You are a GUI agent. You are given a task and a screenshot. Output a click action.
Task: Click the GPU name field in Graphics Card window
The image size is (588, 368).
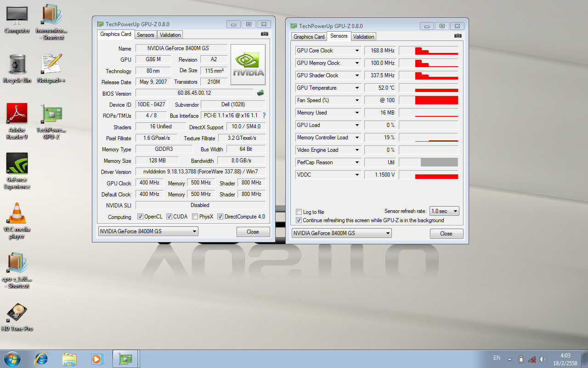click(181, 48)
